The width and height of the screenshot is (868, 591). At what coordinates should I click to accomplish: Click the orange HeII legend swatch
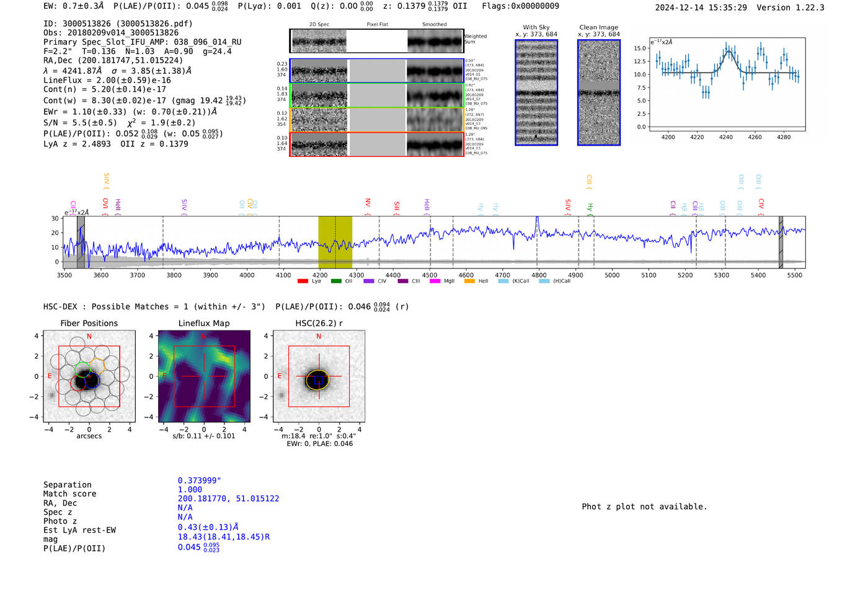[469, 282]
